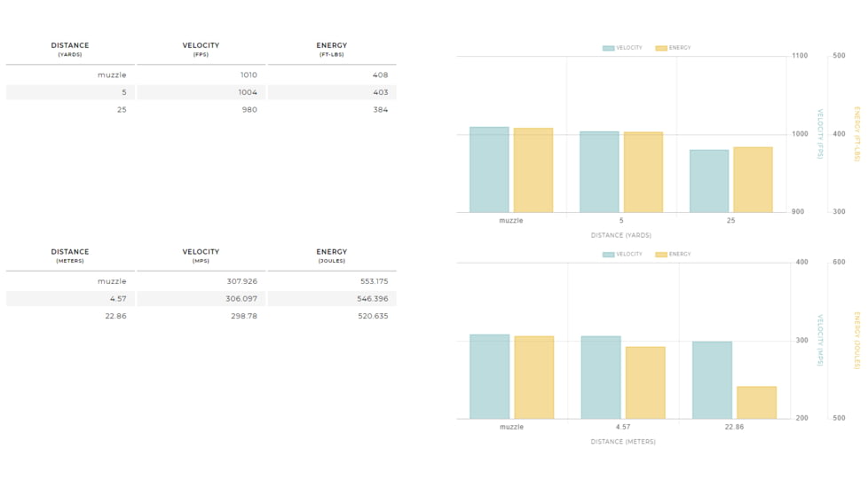Click the Distance (Meters) column header
Image resolution: width=868 pixels, height=488 pixels.
pyautogui.click(x=70, y=256)
